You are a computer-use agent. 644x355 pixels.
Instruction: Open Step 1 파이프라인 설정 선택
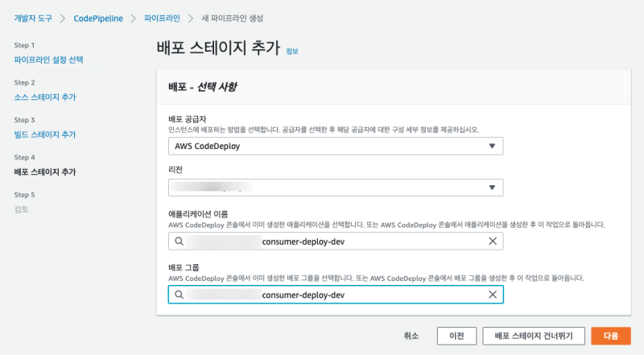[x=48, y=60]
